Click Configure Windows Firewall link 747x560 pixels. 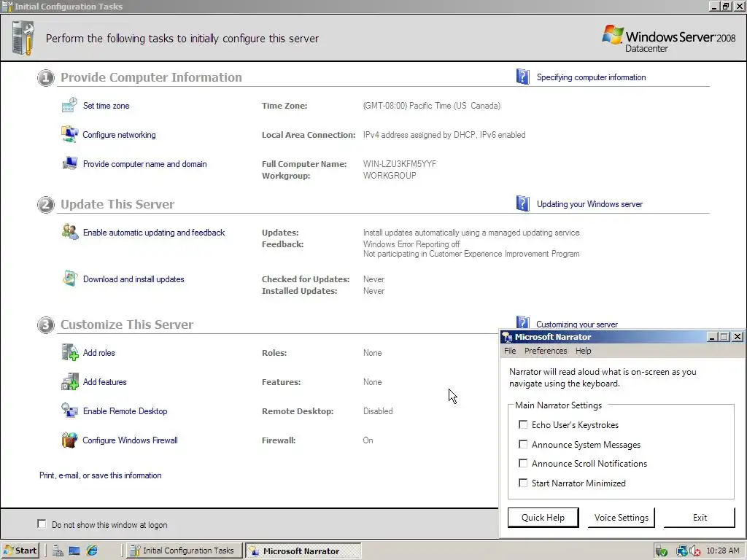point(130,440)
